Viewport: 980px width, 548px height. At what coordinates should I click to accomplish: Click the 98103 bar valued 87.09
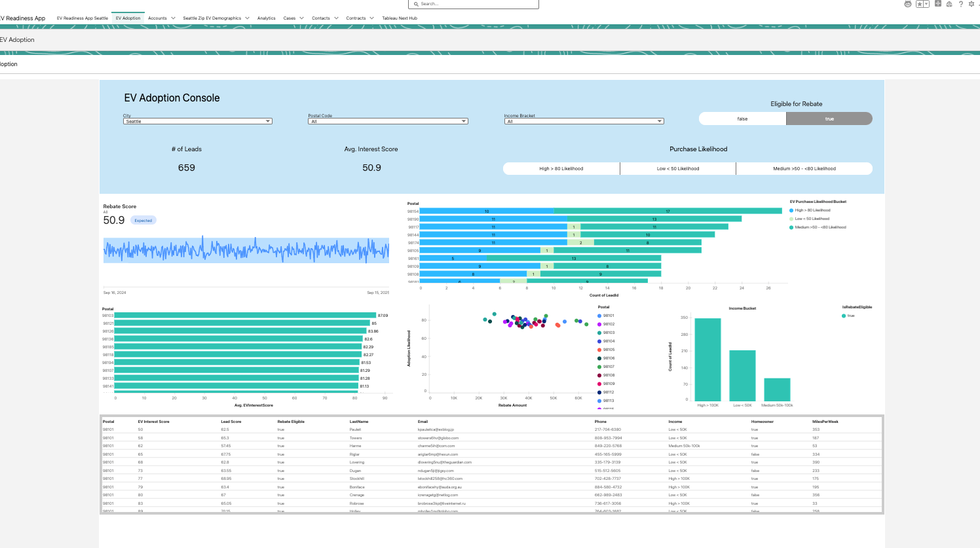(246, 316)
